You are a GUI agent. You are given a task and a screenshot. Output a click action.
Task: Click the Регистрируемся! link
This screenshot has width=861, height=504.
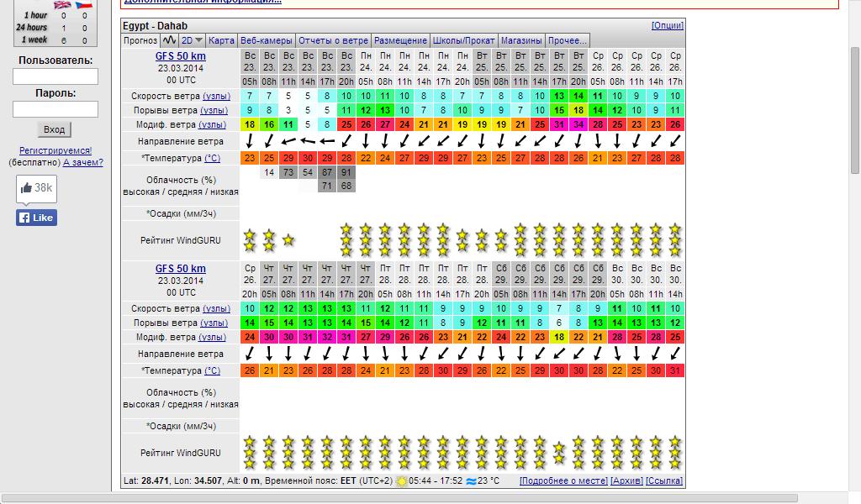[x=55, y=150]
